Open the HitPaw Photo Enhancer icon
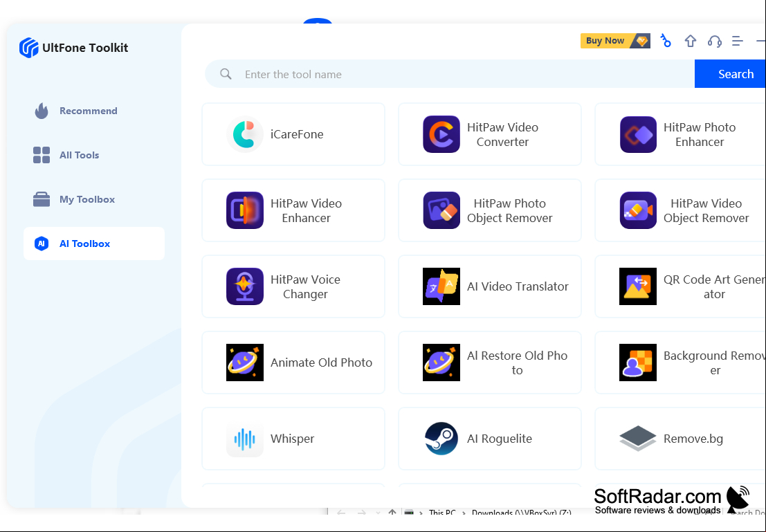 (638, 134)
